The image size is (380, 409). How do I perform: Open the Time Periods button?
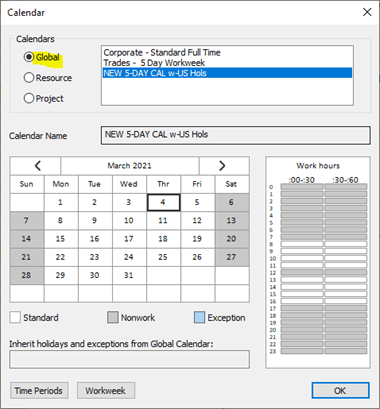coord(39,390)
